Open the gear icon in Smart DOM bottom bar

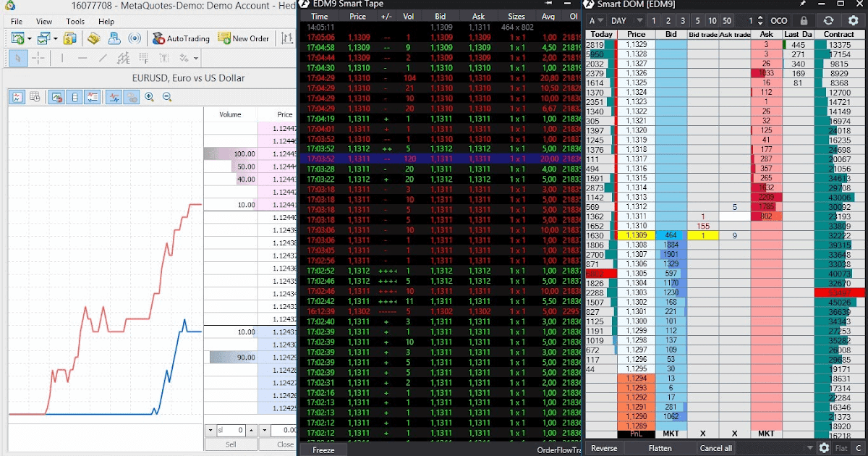(824, 448)
